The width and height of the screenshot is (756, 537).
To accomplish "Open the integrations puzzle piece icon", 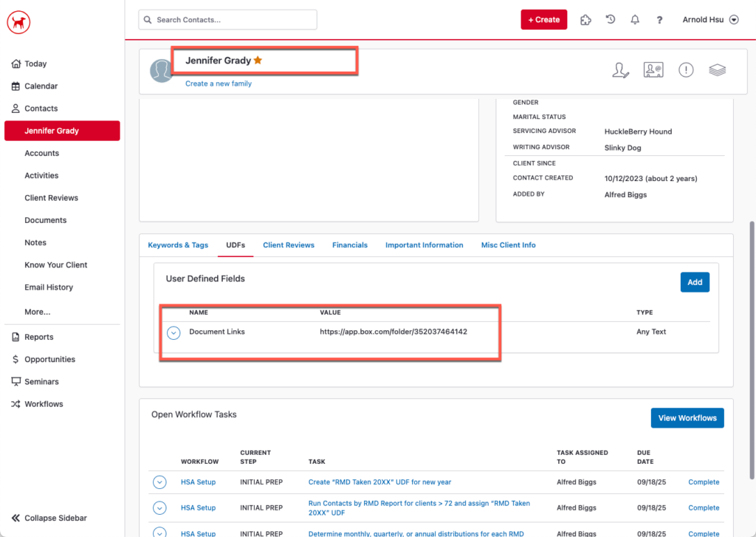I will [x=585, y=20].
